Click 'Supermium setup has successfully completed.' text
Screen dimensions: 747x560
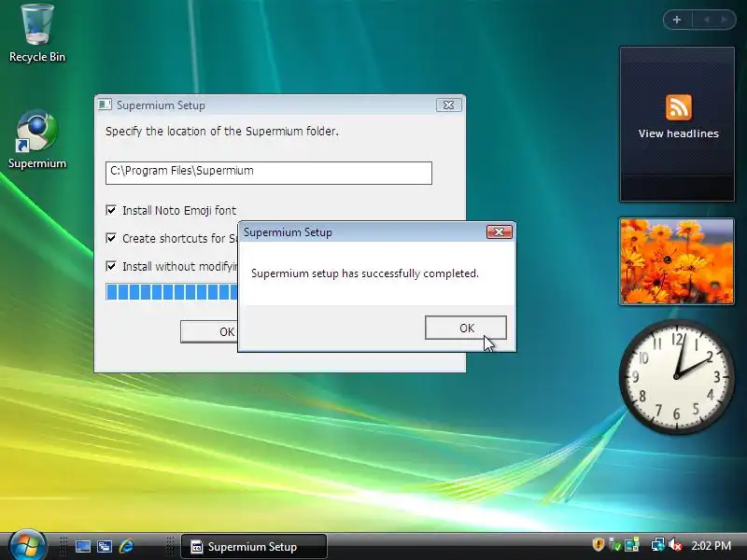[365, 273]
